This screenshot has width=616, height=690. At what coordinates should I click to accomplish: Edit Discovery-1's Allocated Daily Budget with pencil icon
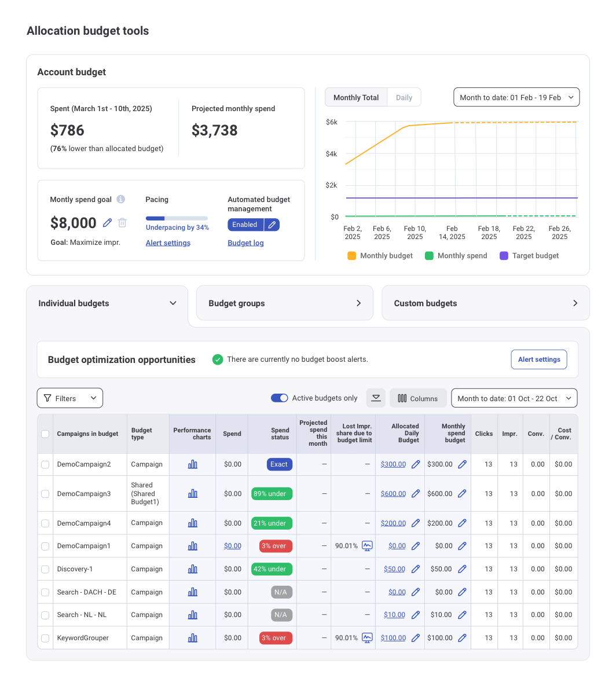click(416, 568)
